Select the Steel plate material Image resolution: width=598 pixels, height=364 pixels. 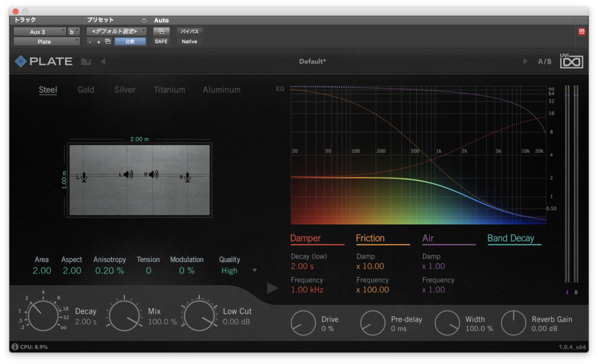point(48,90)
